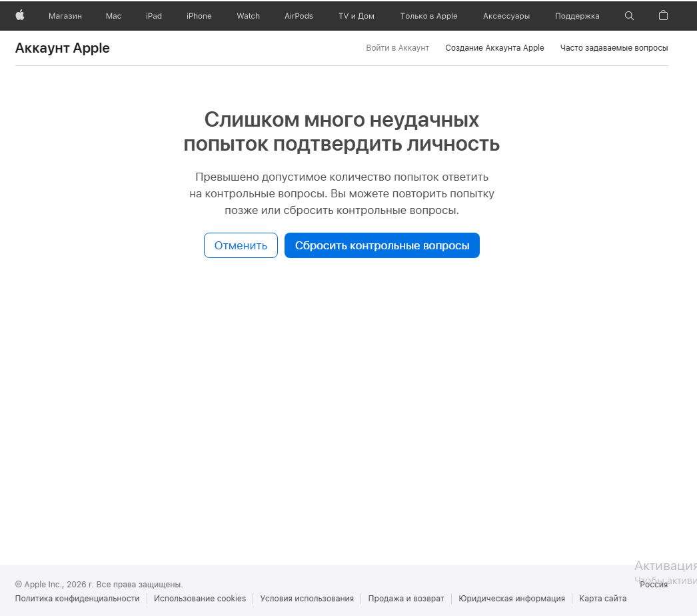The image size is (697, 616).
Task: Click the Apple logo icon
Action: [19, 15]
